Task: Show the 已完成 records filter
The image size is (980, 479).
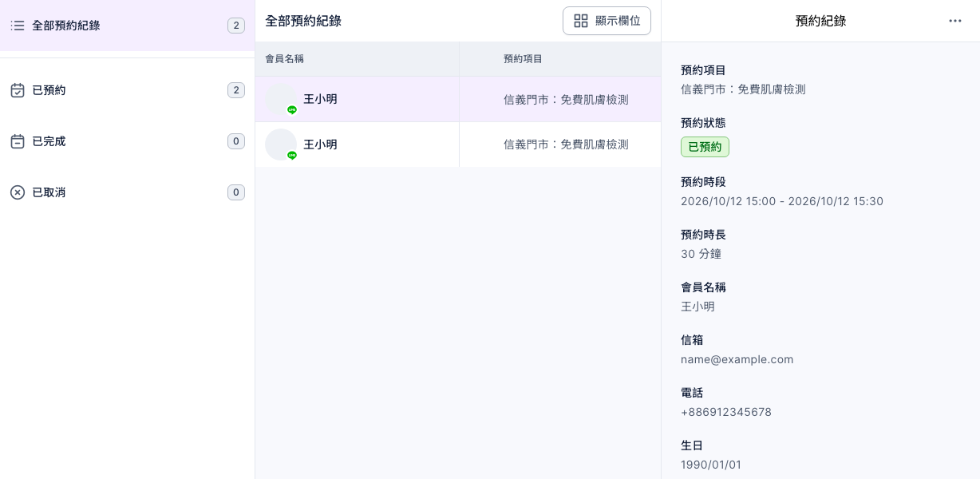Action: 128,141
